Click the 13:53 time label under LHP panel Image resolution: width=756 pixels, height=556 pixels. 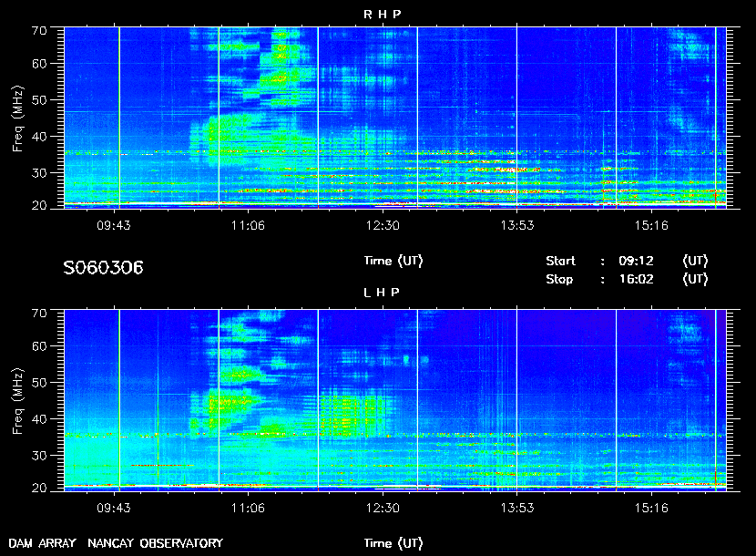coord(516,508)
